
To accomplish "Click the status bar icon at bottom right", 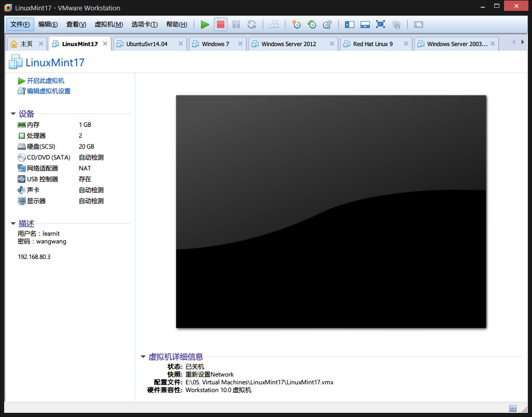I will (513, 408).
